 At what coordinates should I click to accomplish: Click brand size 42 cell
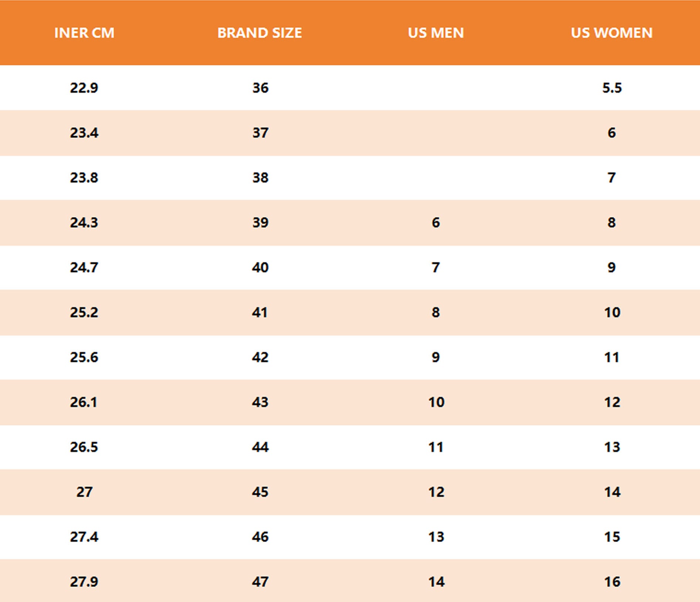(x=260, y=357)
